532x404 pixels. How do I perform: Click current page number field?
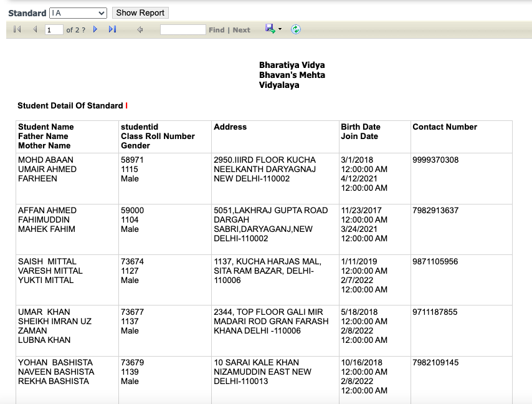pyautogui.click(x=54, y=30)
